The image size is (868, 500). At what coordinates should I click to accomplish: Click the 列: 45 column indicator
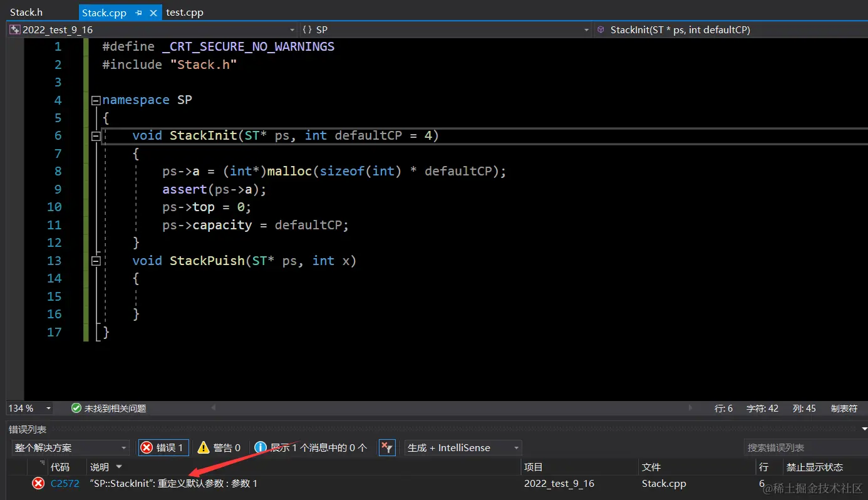pos(804,408)
